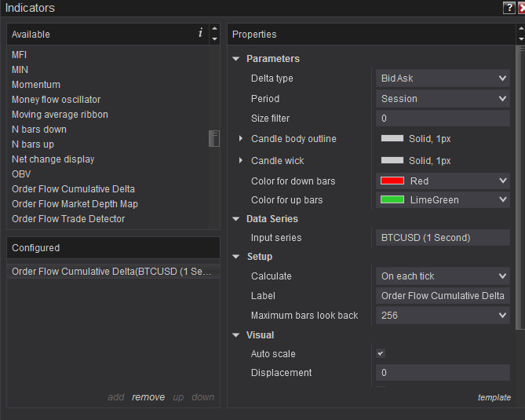Click the template link

(x=494, y=397)
